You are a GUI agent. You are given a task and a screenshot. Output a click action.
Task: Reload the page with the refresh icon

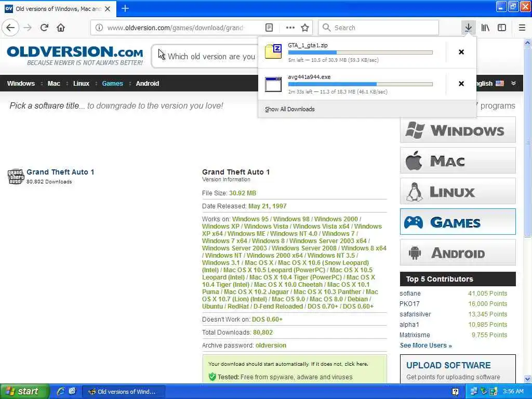tap(45, 28)
